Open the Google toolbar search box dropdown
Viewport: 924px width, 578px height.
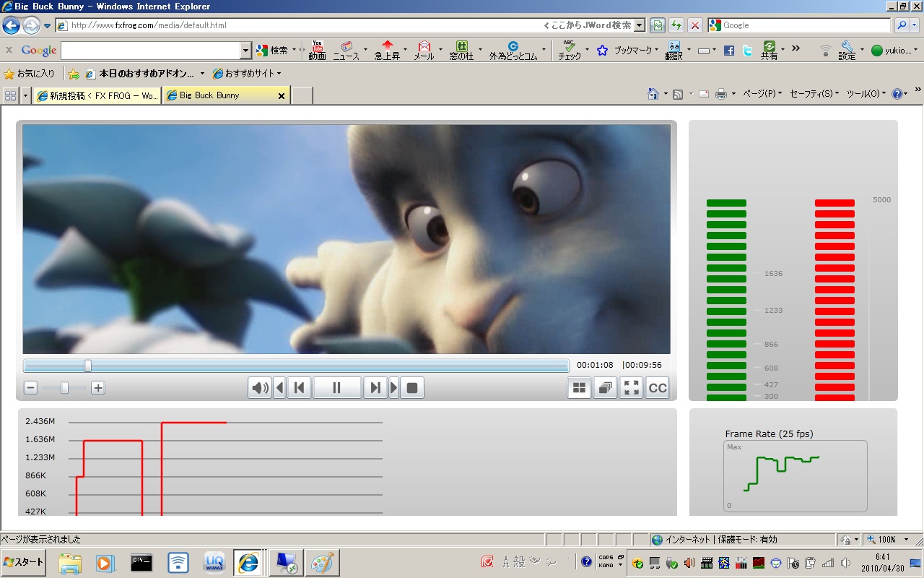pyautogui.click(x=245, y=51)
